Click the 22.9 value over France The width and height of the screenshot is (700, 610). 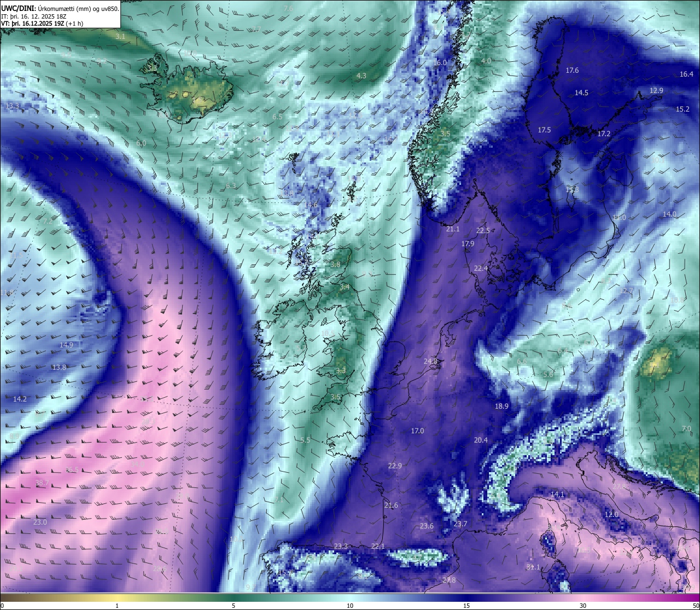(x=395, y=466)
